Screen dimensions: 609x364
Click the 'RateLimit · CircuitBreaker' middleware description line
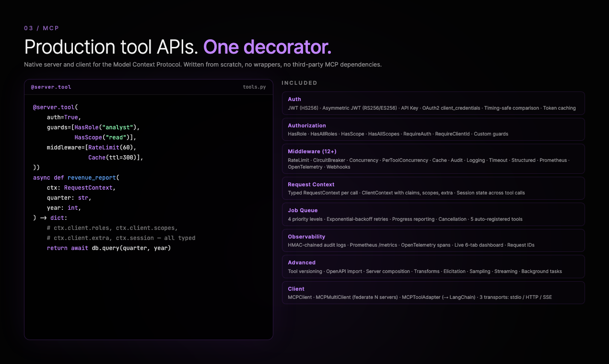428,160
